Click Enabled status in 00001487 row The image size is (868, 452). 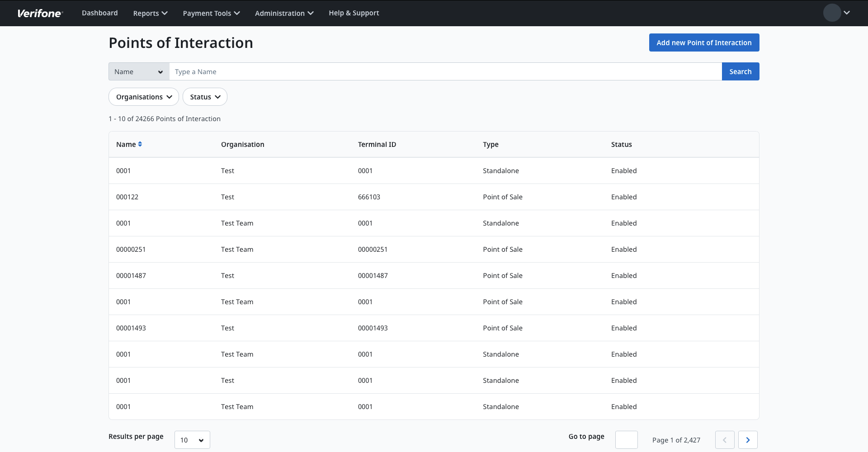624,276
